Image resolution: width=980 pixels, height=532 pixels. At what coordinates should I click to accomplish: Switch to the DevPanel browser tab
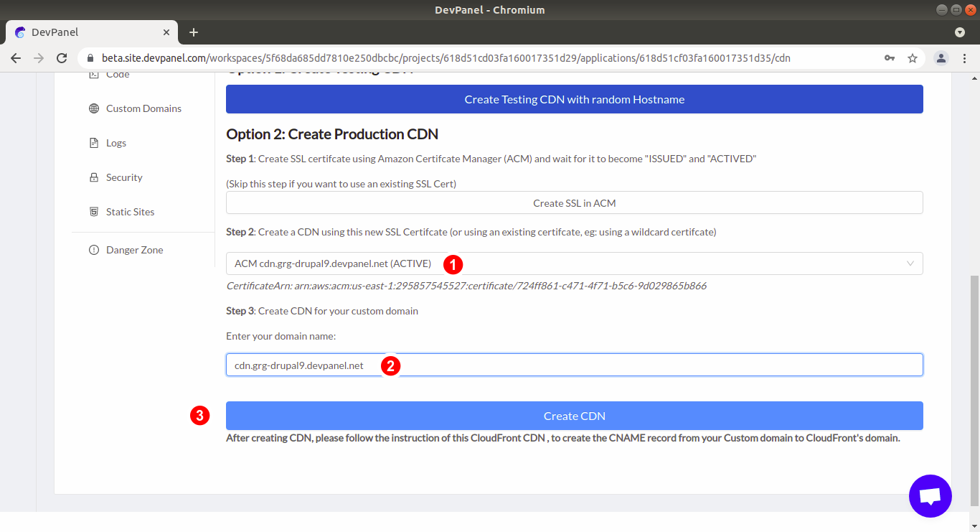point(86,32)
